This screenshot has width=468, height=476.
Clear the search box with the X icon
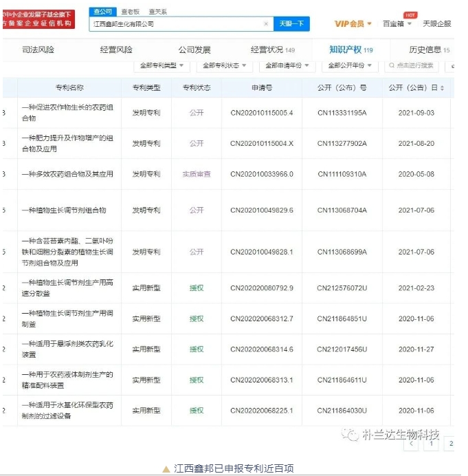[266, 23]
